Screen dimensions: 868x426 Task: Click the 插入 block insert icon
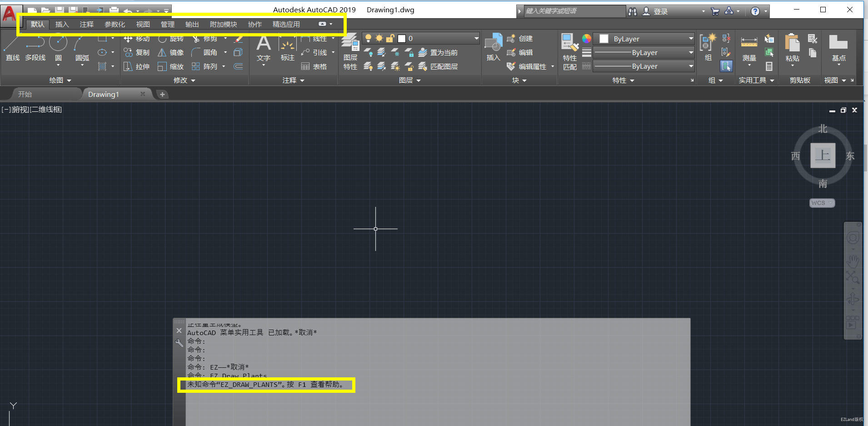click(494, 47)
